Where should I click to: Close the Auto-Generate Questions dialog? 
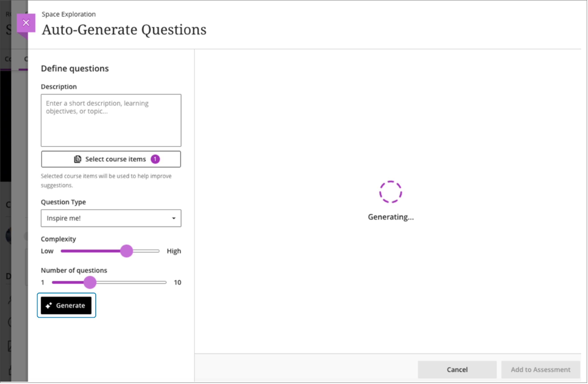[26, 22]
